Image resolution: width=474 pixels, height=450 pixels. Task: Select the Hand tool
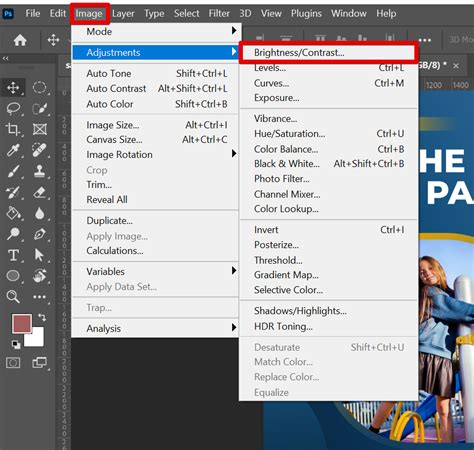pyautogui.click(x=39, y=276)
